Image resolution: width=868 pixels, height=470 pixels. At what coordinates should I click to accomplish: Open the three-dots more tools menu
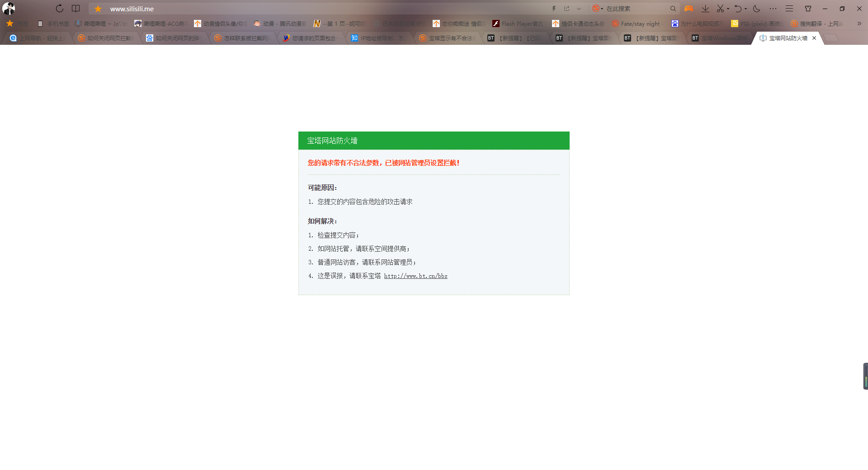tap(773, 9)
